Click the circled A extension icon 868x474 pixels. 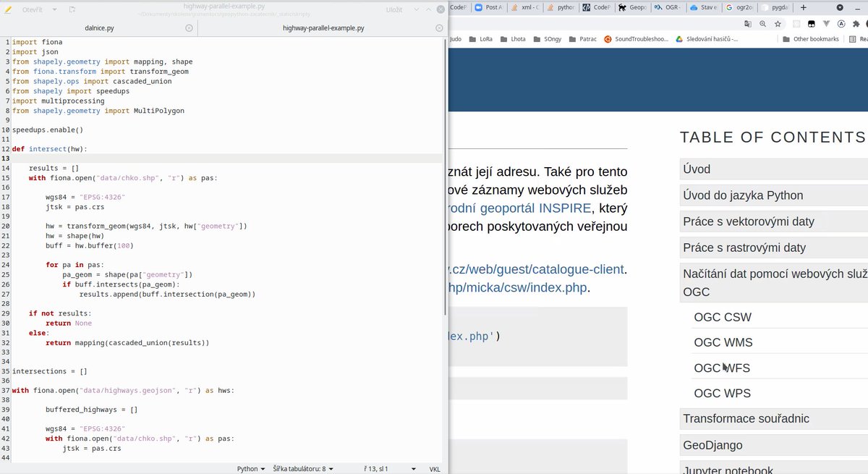tap(841, 23)
